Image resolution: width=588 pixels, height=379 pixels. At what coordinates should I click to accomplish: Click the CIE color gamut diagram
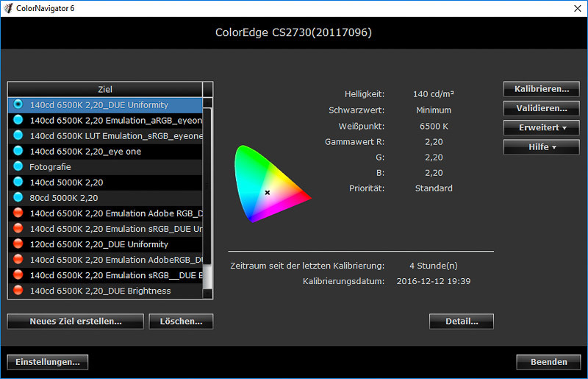click(273, 184)
